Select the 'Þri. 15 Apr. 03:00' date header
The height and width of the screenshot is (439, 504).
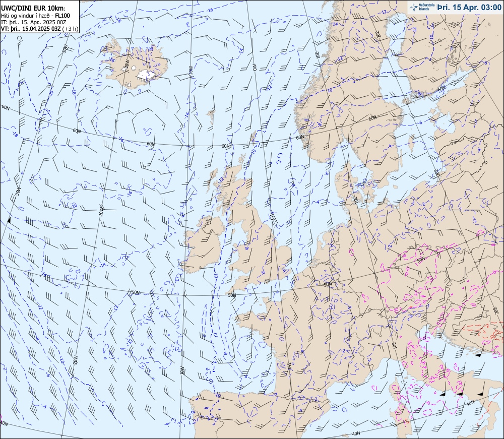[x=469, y=8]
